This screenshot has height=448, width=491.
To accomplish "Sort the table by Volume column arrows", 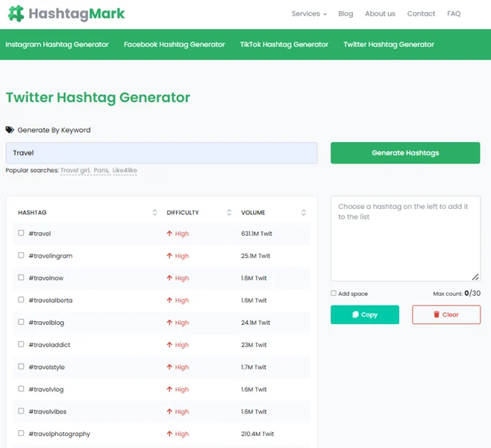I will click(304, 212).
